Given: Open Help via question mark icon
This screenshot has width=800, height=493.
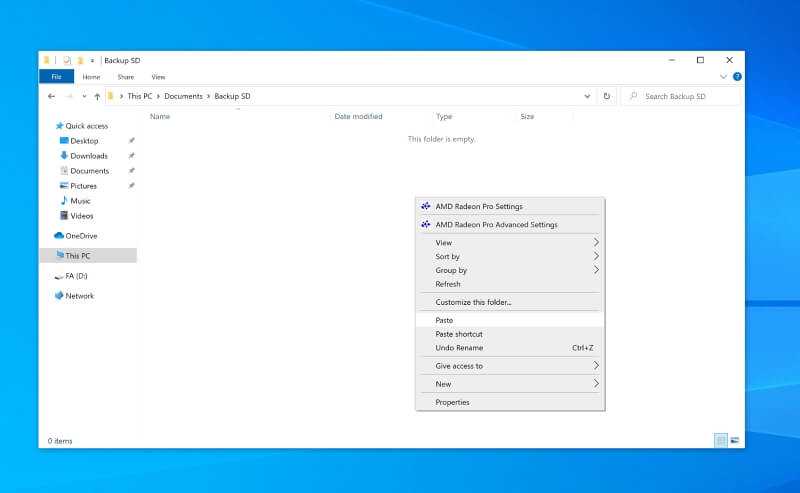Looking at the screenshot, I should (x=737, y=77).
